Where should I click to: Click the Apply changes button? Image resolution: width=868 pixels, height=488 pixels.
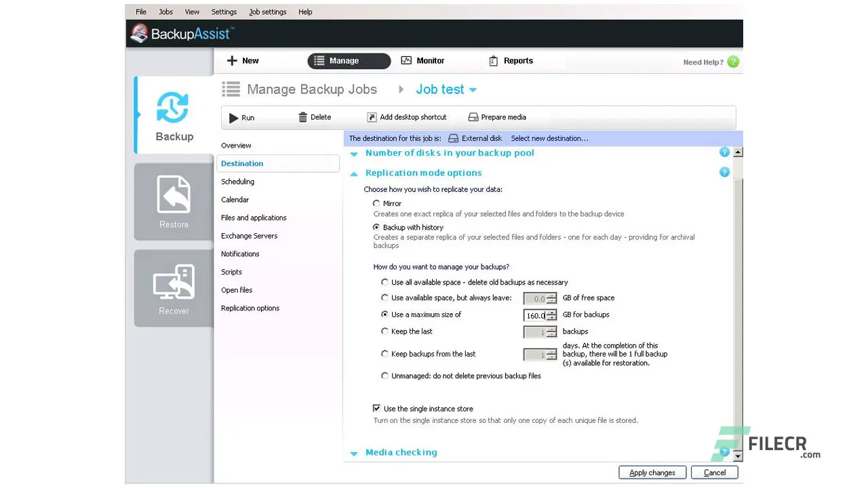[652, 472]
